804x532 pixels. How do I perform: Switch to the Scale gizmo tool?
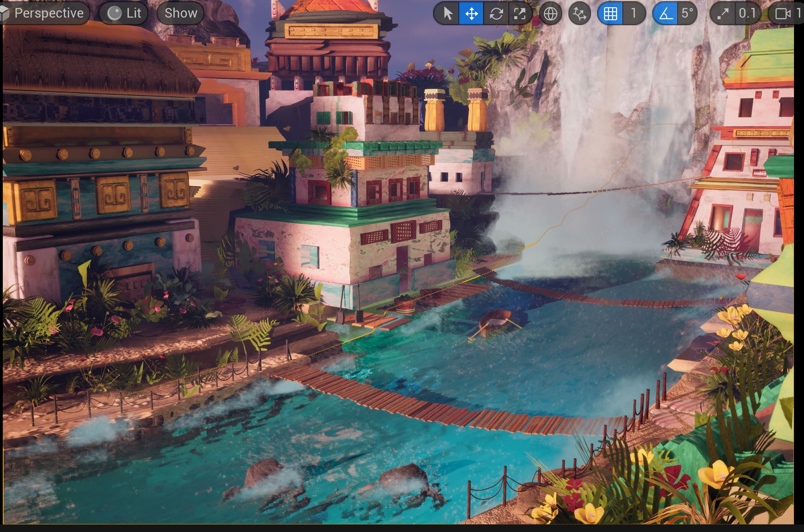[x=519, y=14]
